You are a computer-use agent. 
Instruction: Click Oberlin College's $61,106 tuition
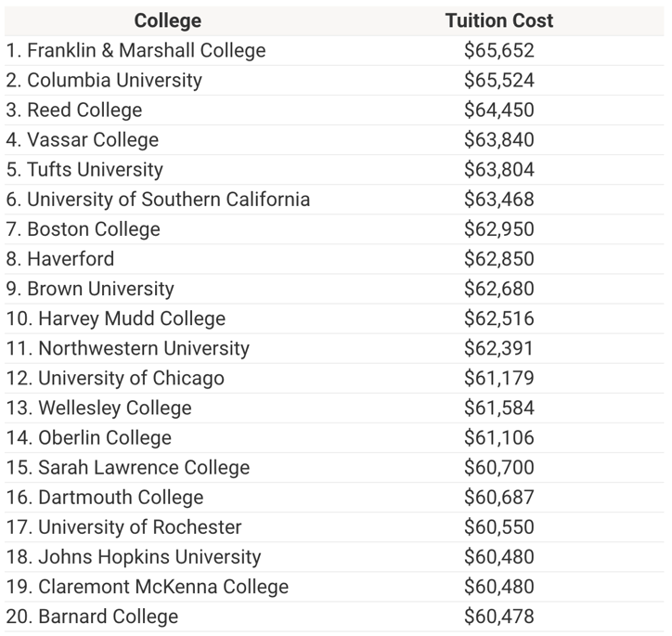498,437
